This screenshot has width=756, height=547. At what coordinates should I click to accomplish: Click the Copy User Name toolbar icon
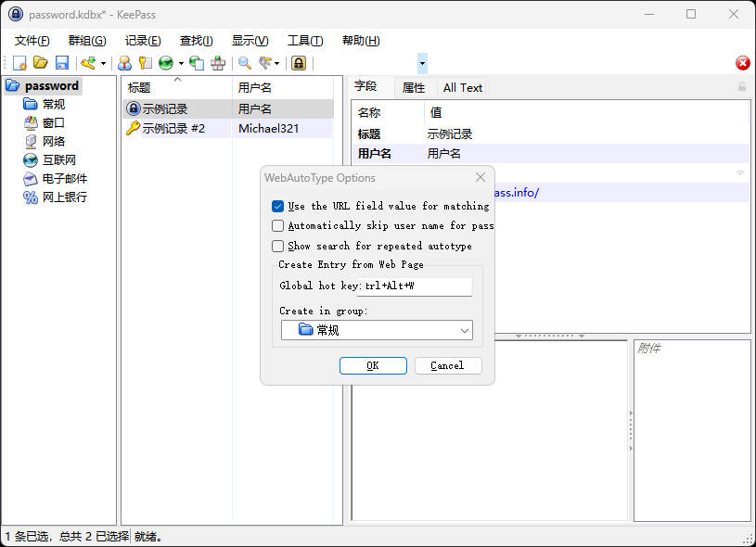click(x=124, y=63)
